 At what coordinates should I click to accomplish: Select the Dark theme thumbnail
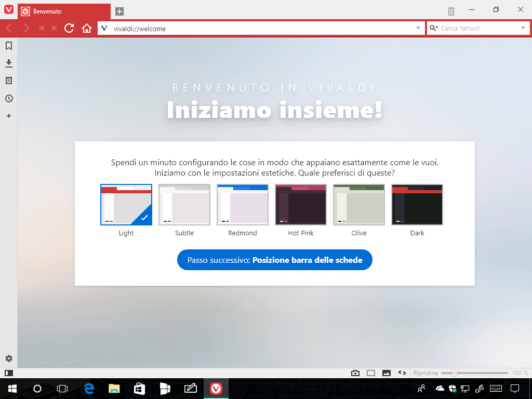pos(417,205)
